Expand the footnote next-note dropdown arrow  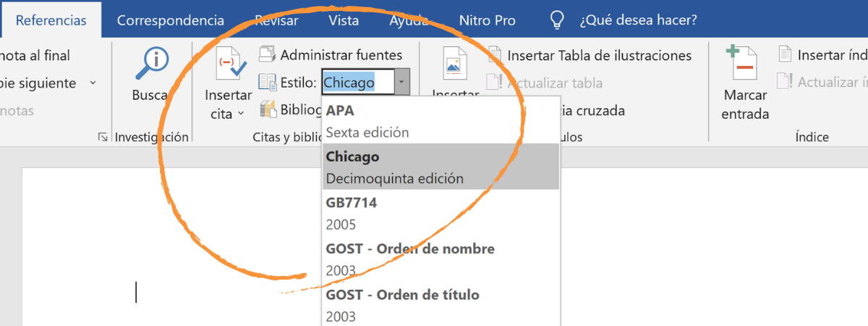point(93,83)
